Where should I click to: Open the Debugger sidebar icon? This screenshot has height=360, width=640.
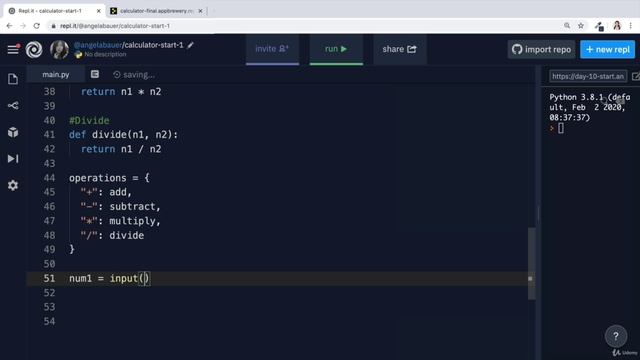click(x=13, y=159)
